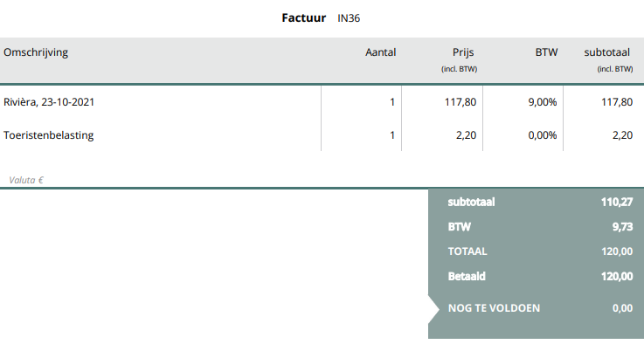644x358 pixels.
Task: Select the quantity in the Toeristenbelasting row
Action: point(392,135)
